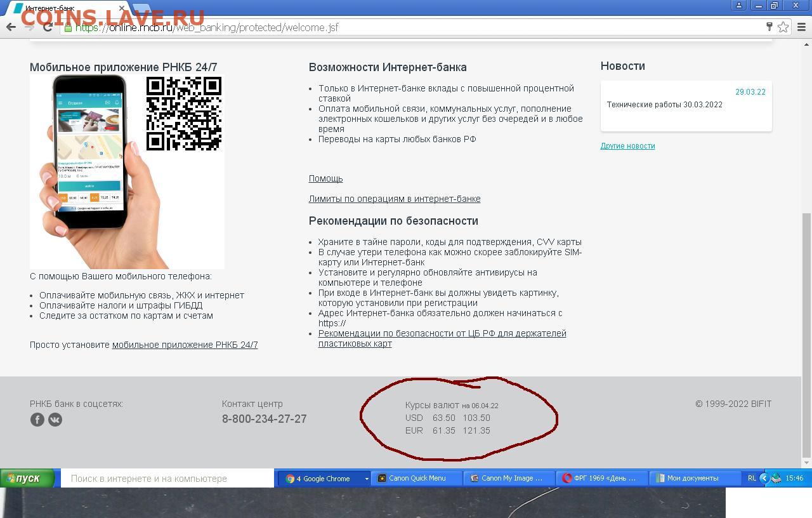Image resolution: width=812 pixels, height=518 pixels.
Task: Open the Windows пуск start button
Action: [27, 479]
